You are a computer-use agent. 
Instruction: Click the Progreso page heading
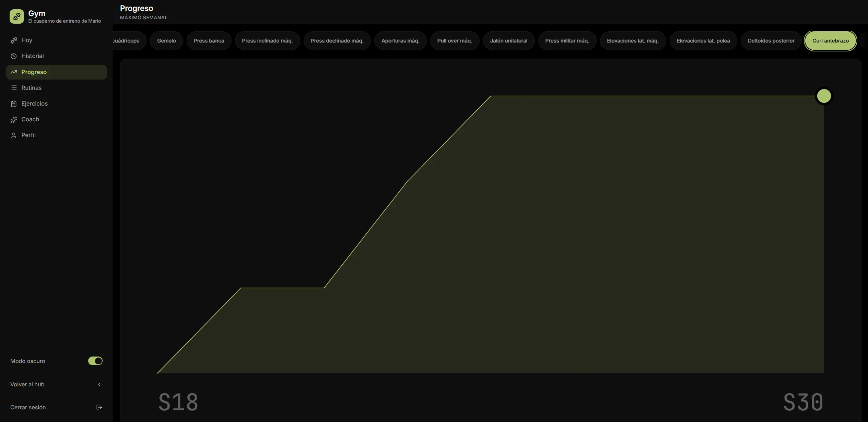click(137, 8)
